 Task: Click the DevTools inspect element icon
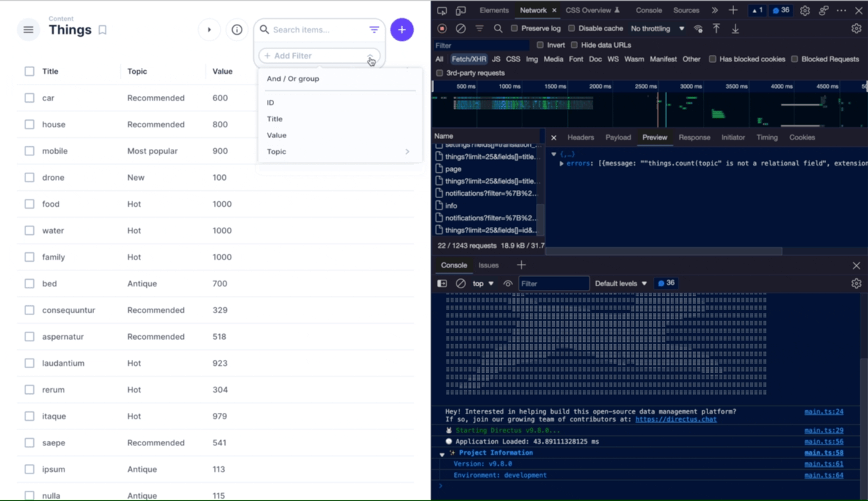(x=442, y=10)
